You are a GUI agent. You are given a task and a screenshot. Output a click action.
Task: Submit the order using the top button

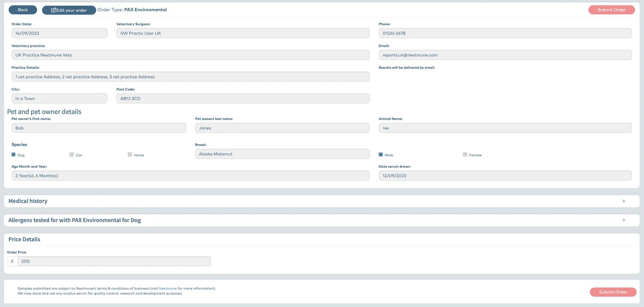[611, 10]
